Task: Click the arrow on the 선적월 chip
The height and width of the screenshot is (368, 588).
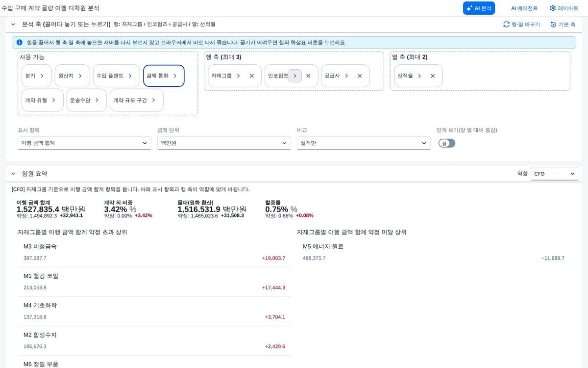Action: click(x=419, y=76)
